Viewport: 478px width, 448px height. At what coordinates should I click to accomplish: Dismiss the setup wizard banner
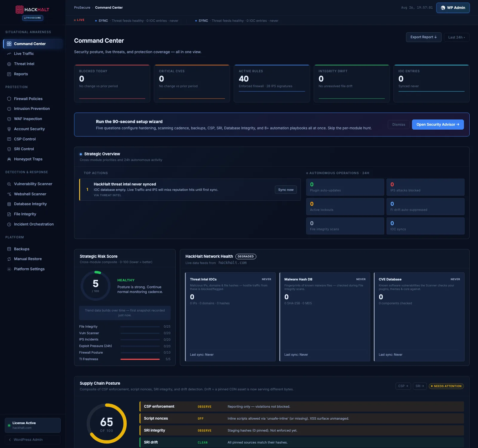point(399,125)
